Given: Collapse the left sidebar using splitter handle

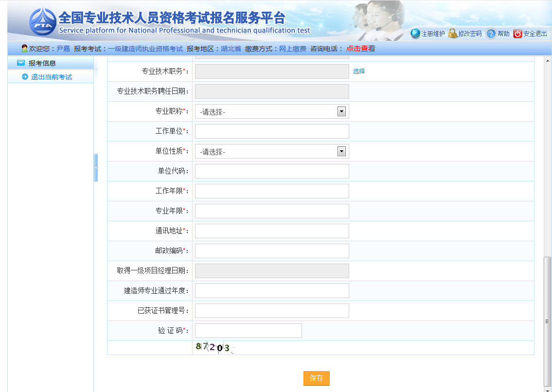Looking at the screenshot, I should [x=96, y=168].
